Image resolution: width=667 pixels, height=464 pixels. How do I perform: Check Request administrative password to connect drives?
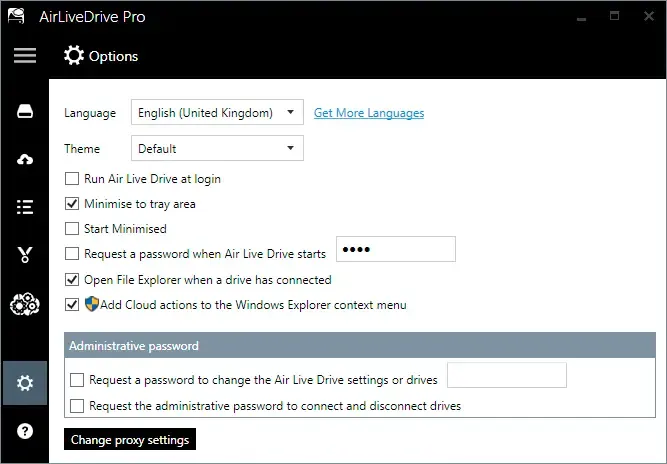[x=77, y=406]
